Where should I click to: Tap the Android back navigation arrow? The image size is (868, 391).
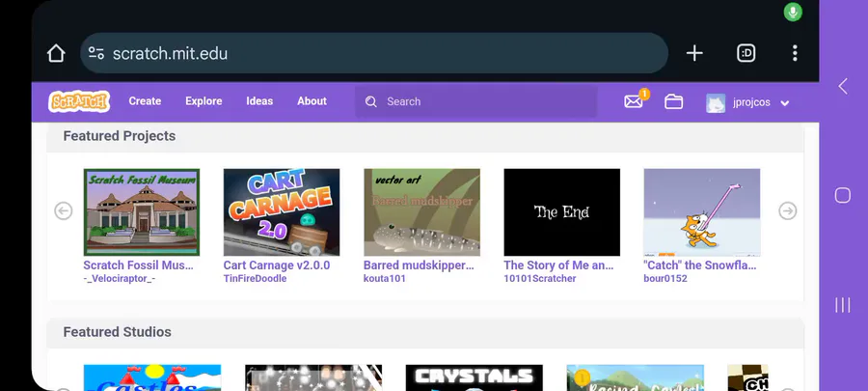pyautogui.click(x=843, y=86)
